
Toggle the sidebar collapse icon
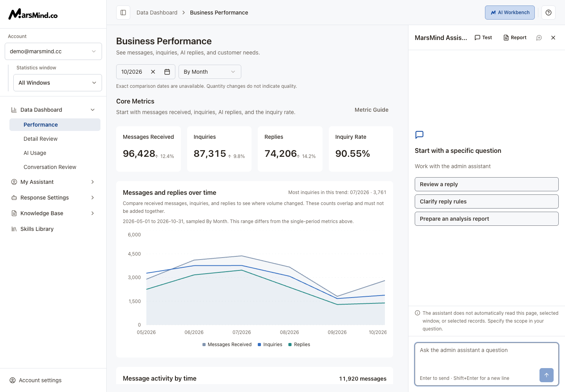(123, 13)
